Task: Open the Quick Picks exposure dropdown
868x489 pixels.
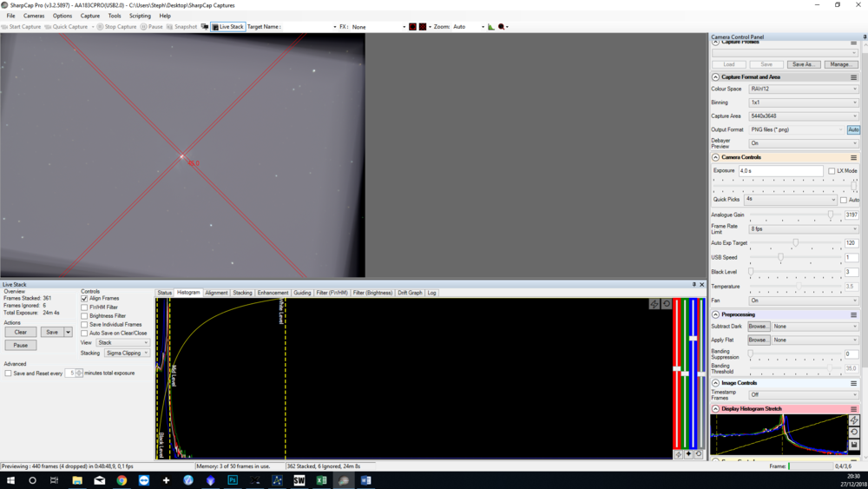Action: pyautogui.click(x=790, y=199)
